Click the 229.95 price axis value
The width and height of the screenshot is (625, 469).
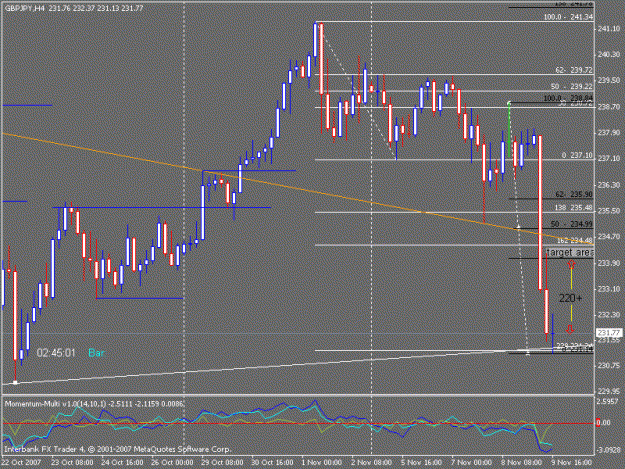tap(609, 391)
